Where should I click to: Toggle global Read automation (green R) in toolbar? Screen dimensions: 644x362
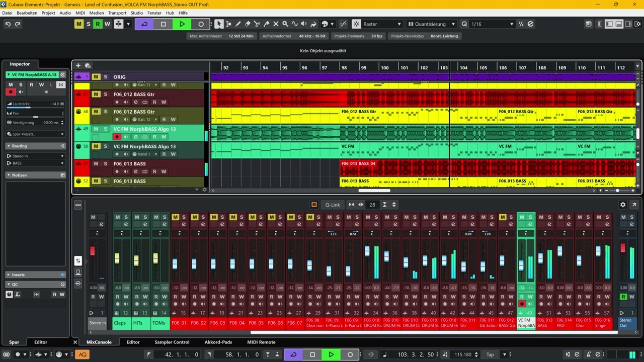[x=98, y=24]
